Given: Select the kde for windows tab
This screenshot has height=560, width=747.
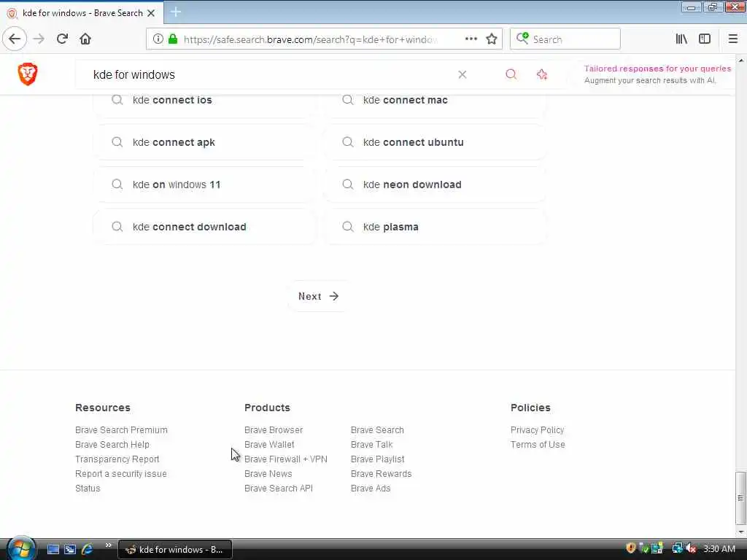Looking at the screenshot, I should click(82, 13).
